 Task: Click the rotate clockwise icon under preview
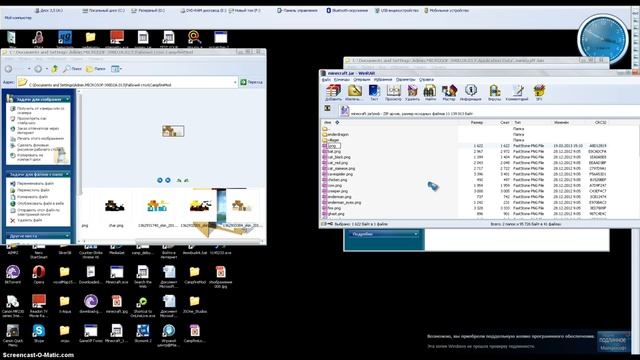pos(179,180)
